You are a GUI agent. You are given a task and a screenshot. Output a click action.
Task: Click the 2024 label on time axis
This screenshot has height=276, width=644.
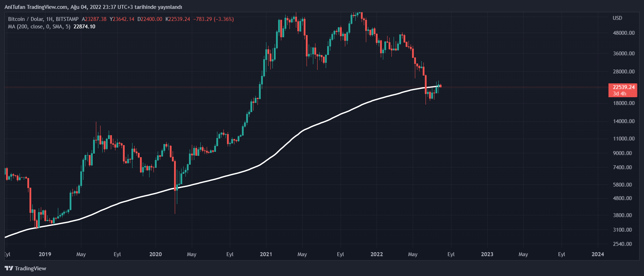(598, 254)
